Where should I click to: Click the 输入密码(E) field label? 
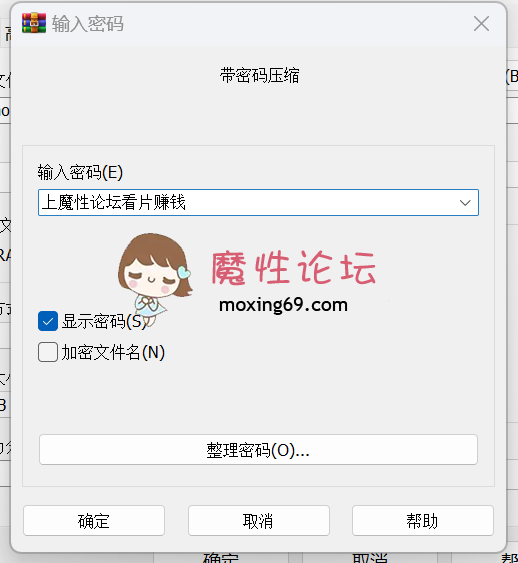(x=80, y=172)
